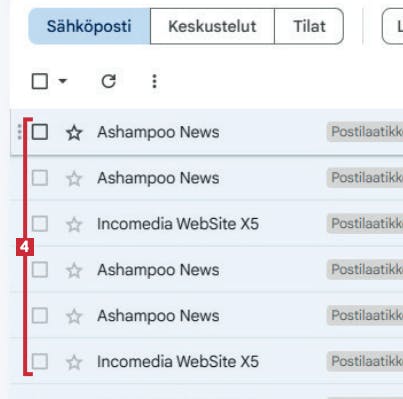
Task: Star the third Ashampoo News email
Action: click(x=74, y=270)
